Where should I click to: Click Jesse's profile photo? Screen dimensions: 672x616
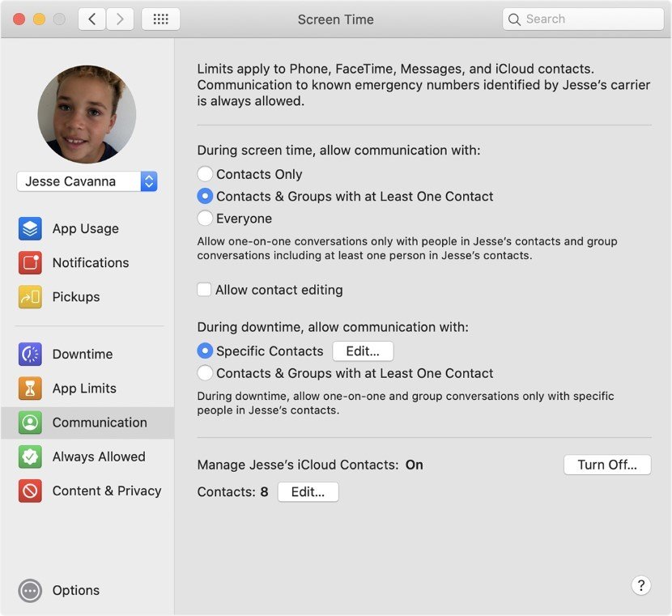click(87, 114)
